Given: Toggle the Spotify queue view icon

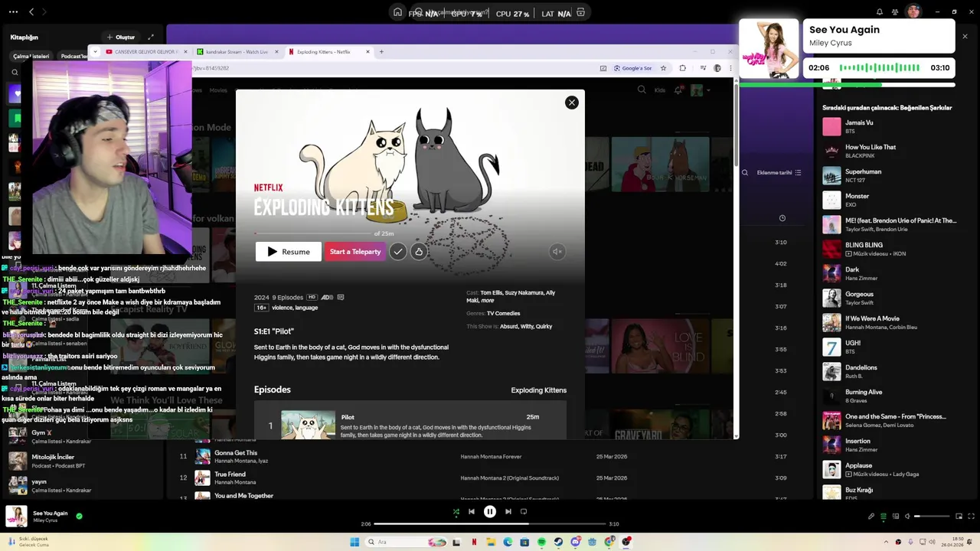Looking at the screenshot, I should pos(884,517).
